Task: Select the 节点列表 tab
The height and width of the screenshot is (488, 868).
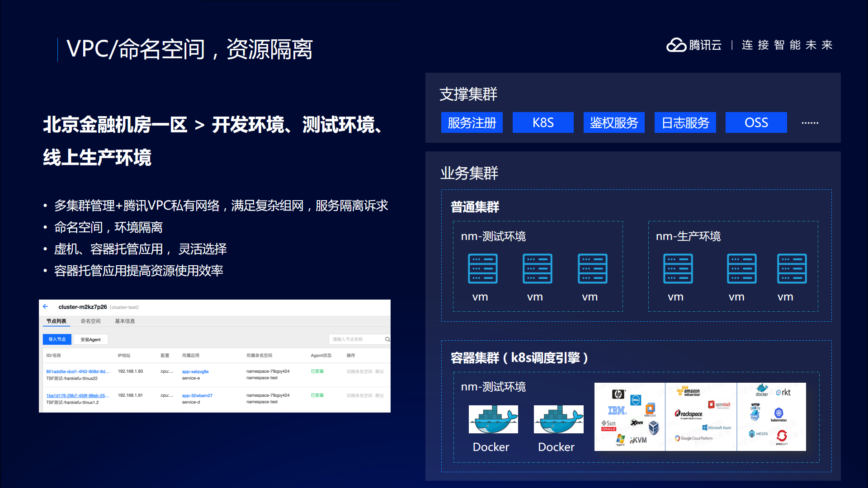Action: [x=56, y=321]
